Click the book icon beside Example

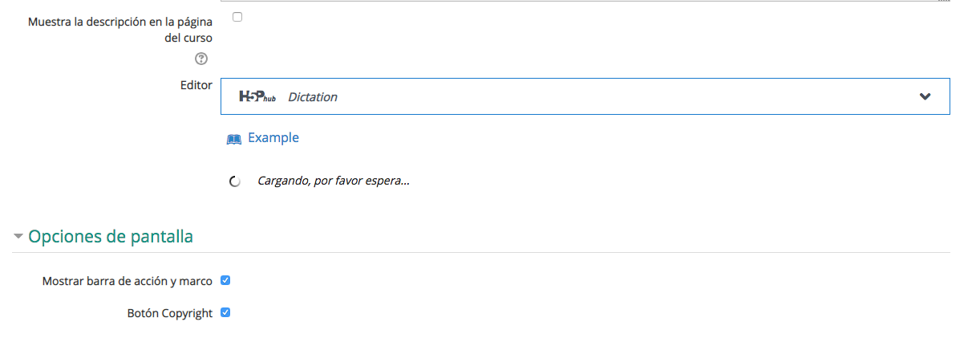234,139
